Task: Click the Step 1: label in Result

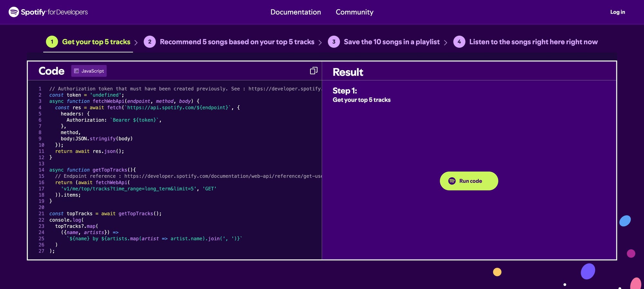Action: [345, 91]
